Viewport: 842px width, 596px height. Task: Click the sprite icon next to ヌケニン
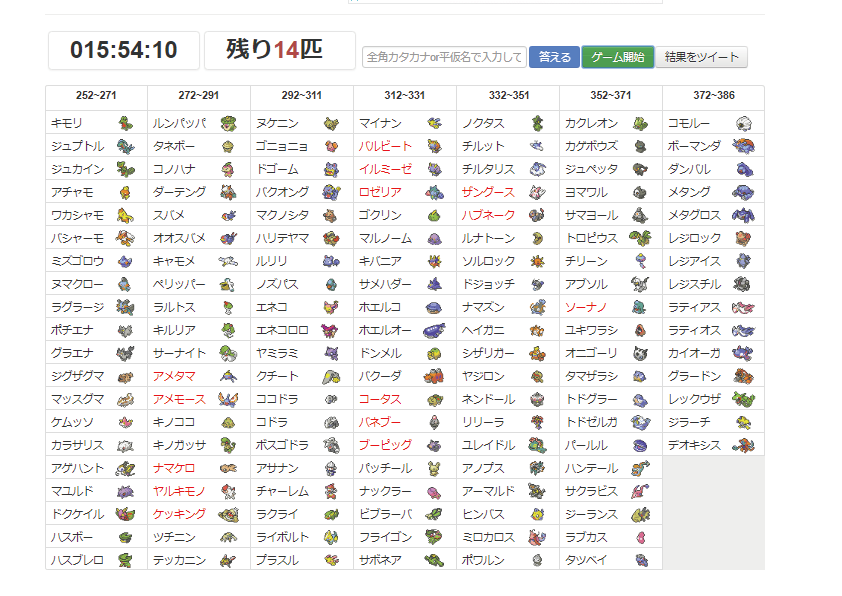pos(331,123)
